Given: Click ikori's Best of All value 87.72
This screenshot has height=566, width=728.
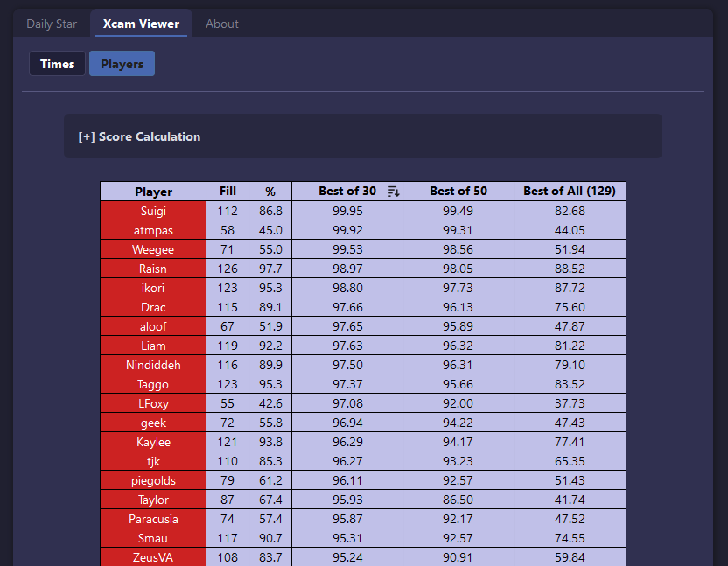Looking at the screenshot, I should (x=570, y=288).
